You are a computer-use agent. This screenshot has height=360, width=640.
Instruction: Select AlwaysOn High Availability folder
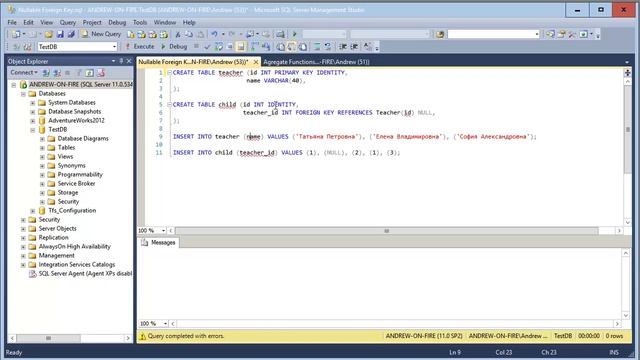click(x=74, y=246)
